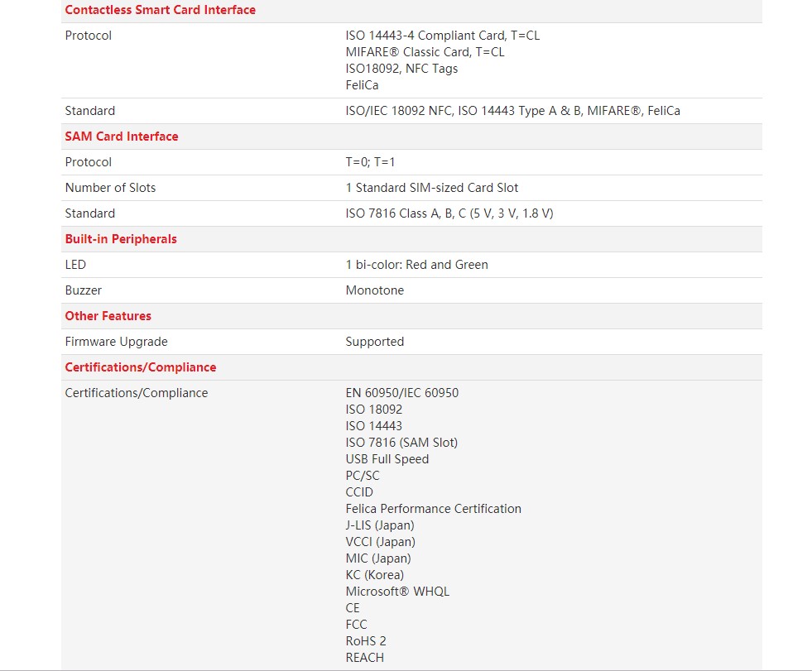Viewport: 812px width, 671px height.
Task: Click the ISO 7816 Class A, B, C value
Action: pos(449,213)
